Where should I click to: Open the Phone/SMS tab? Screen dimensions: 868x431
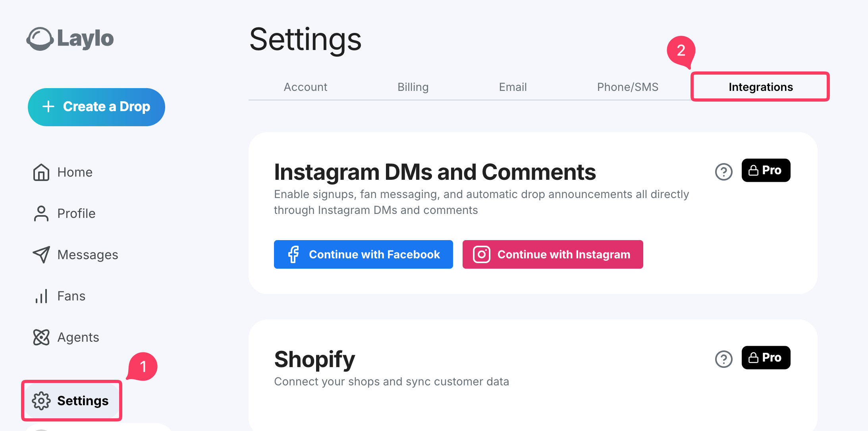[628, 87]
